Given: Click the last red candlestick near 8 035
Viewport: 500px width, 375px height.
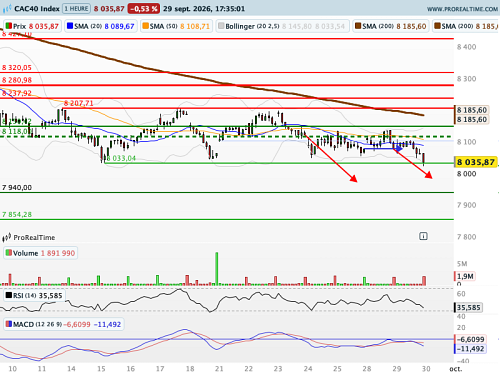Looking at the screenshot, I should [x=424, y=159].
